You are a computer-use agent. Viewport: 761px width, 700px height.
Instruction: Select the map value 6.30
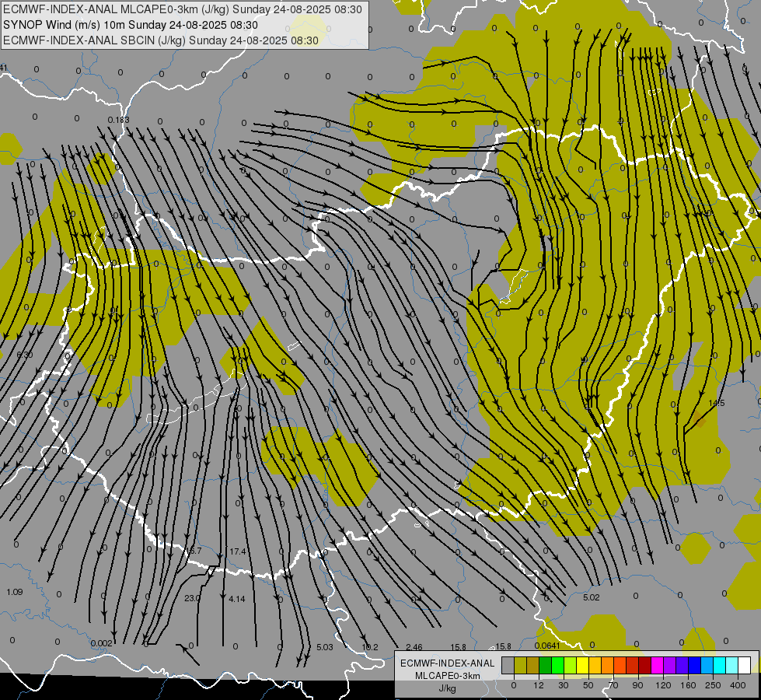pos(25,355)
